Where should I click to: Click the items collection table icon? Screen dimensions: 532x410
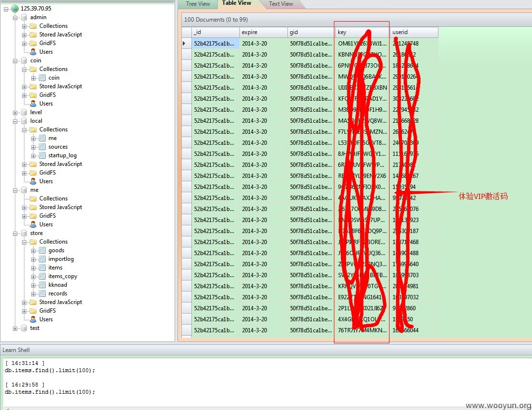pyautogui.click(x=42, y=268)
